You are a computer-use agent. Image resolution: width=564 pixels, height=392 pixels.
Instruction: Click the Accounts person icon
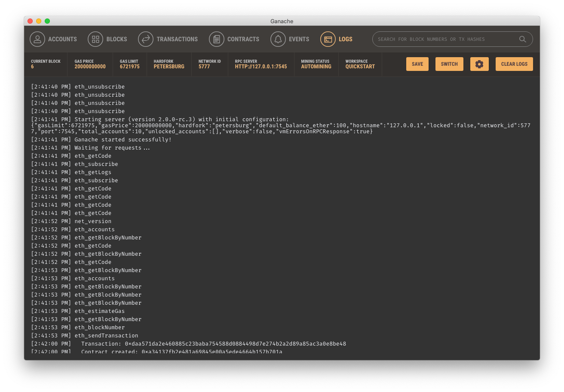pos(37,39)
